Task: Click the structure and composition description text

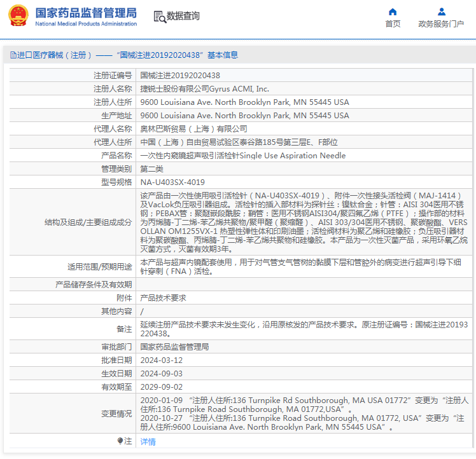Action: click(304, 222)
